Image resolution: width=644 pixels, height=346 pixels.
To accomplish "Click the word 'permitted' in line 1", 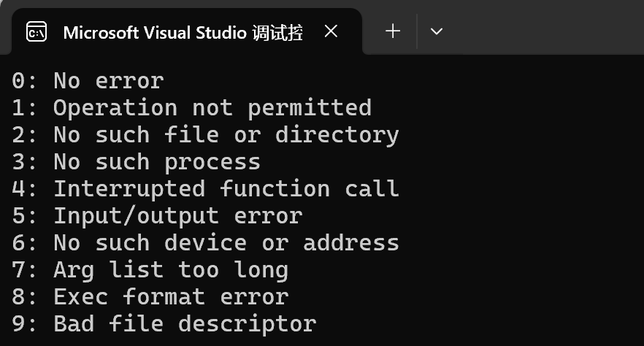I will pyautogui.click(x=310, y=109).
